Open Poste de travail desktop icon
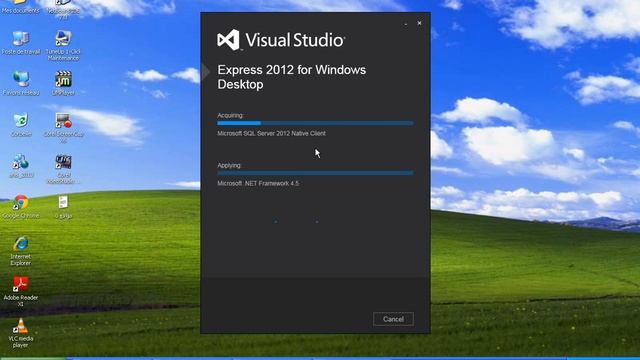 point(21,43)
